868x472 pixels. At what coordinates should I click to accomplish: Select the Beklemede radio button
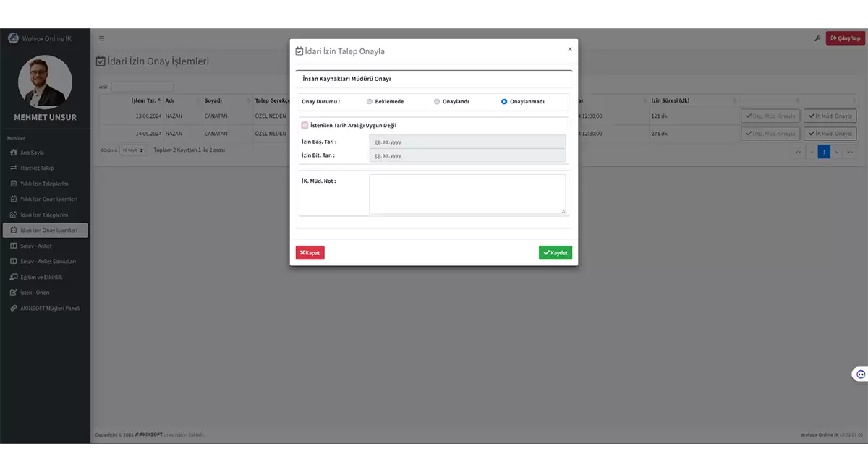click(x=370, y=102)
